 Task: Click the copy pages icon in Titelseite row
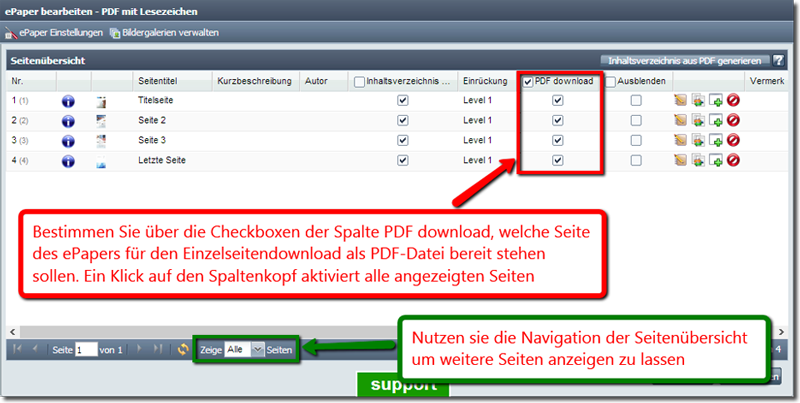(698, 100)
